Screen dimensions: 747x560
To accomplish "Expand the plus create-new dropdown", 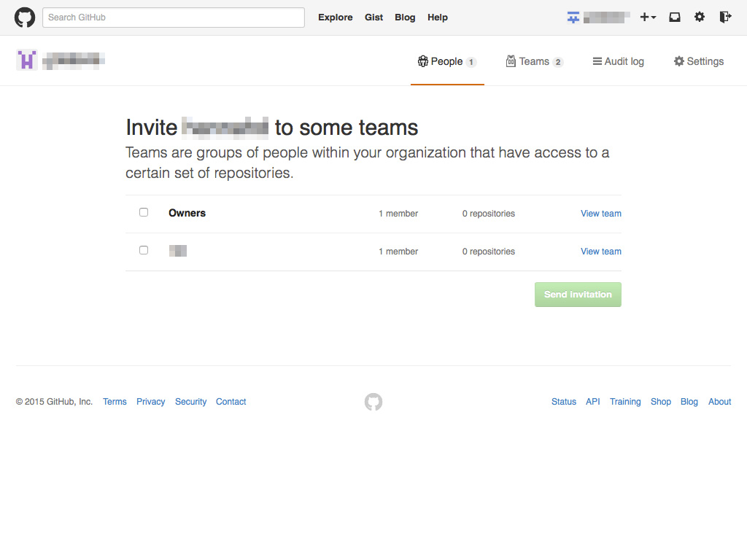I will tap(648, 17).
